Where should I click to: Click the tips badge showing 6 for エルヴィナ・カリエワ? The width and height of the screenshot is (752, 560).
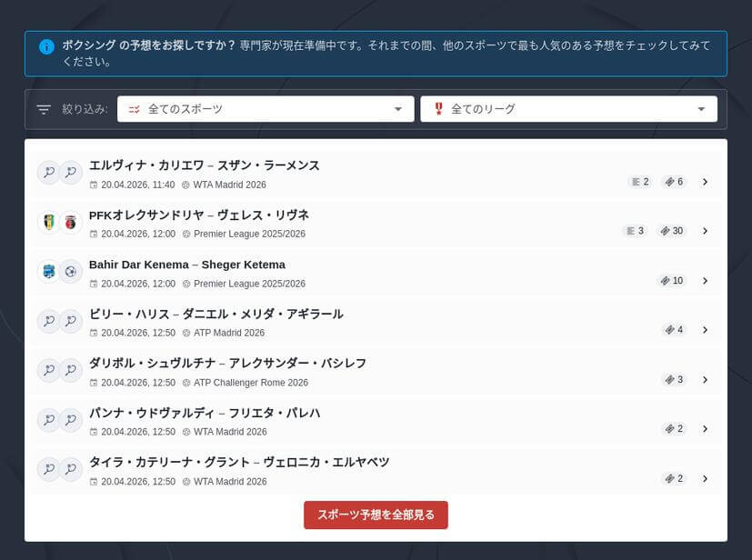(674, 182)
